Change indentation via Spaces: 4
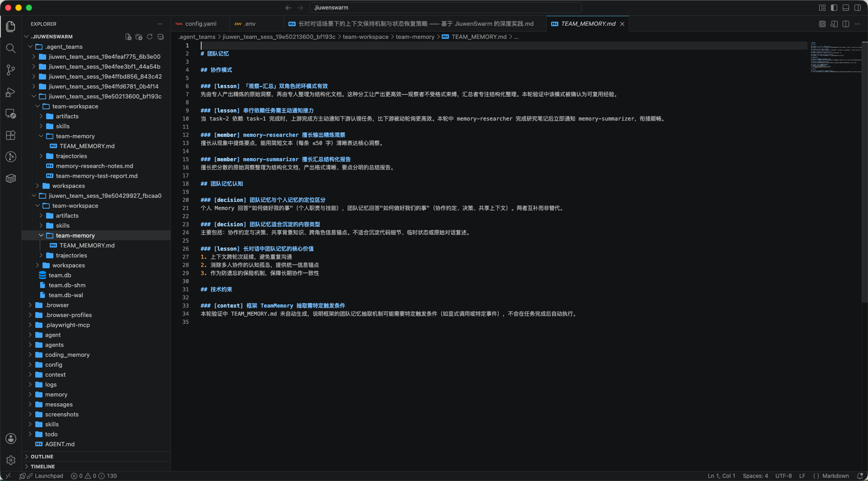Screen dimensions: 868x481 click(x=755, y=476)
